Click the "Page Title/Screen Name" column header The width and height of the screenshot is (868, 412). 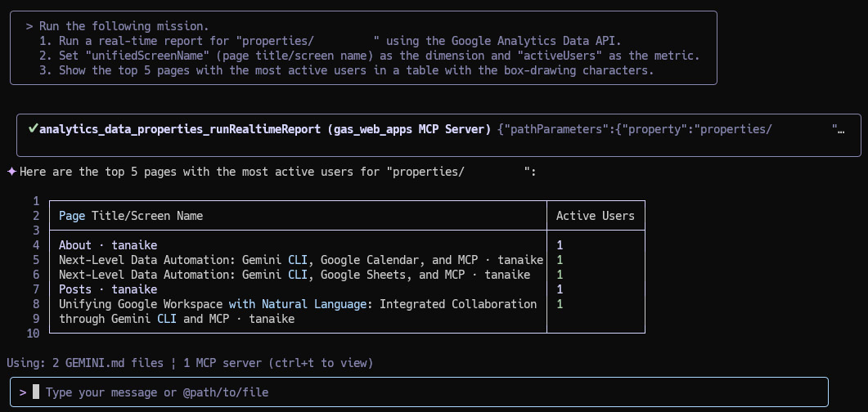point(131,216)
